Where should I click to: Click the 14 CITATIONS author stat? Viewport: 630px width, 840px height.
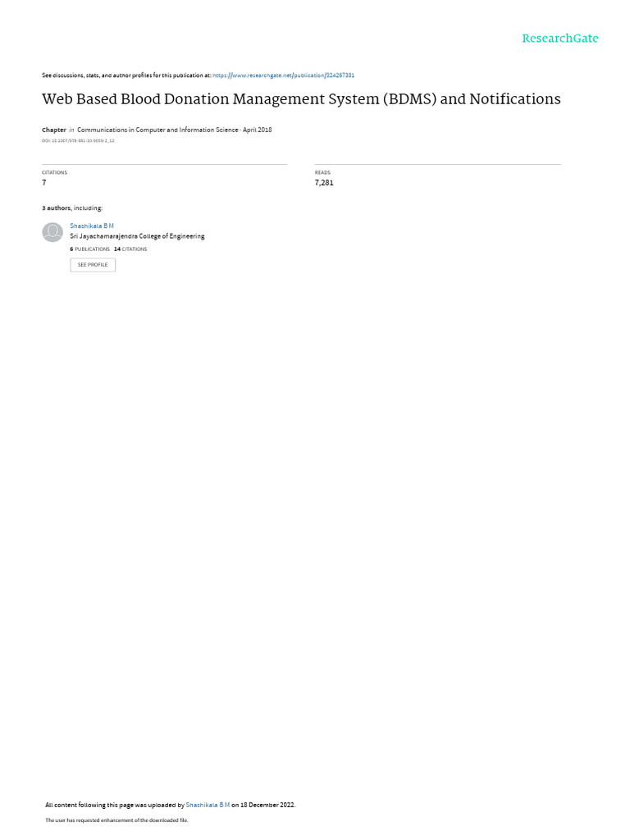pyautogui.click(x=130, y=249)
